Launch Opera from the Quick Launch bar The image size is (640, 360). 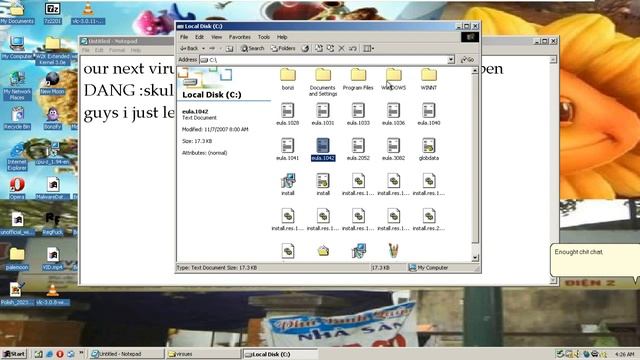(x=60, y=354)
